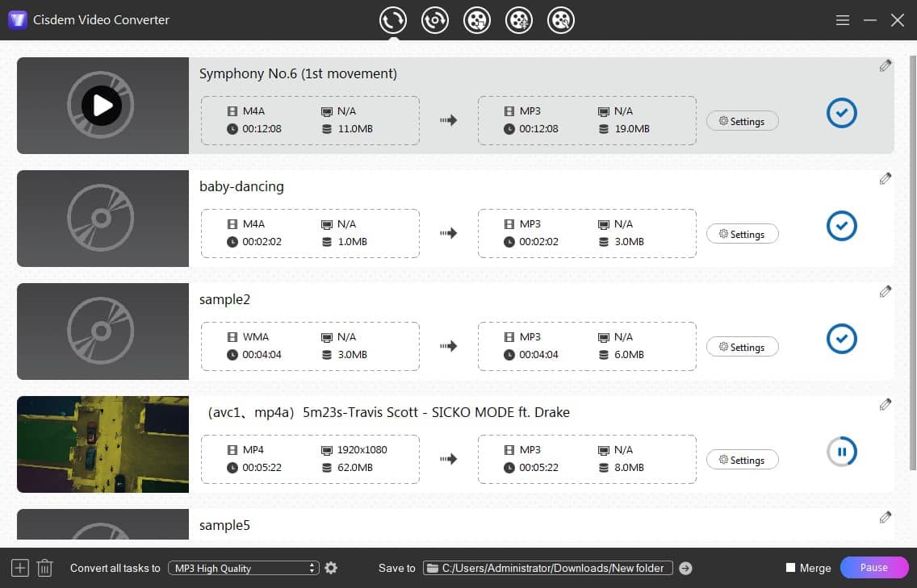Edit Symphony No.6 with the pencil icon

tap(885, 65)
